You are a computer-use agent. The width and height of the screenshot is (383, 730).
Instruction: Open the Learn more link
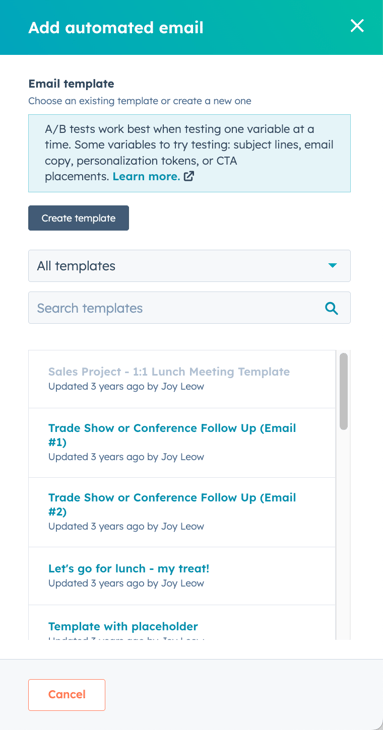click(146, 176)
